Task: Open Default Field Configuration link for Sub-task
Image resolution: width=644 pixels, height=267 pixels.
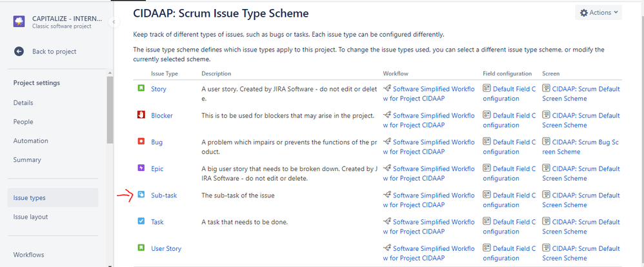Action: pyautogui.click(x=509, y=200)
